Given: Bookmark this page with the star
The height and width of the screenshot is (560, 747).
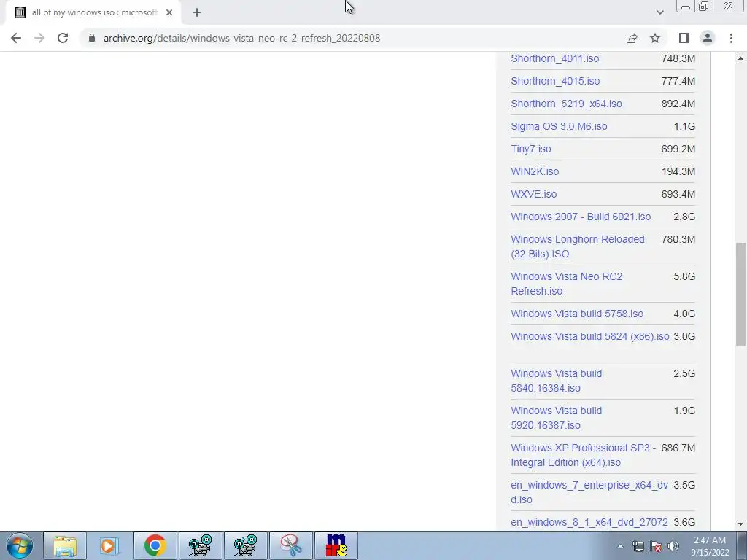Looking at the screenshot, I should 655,38.
